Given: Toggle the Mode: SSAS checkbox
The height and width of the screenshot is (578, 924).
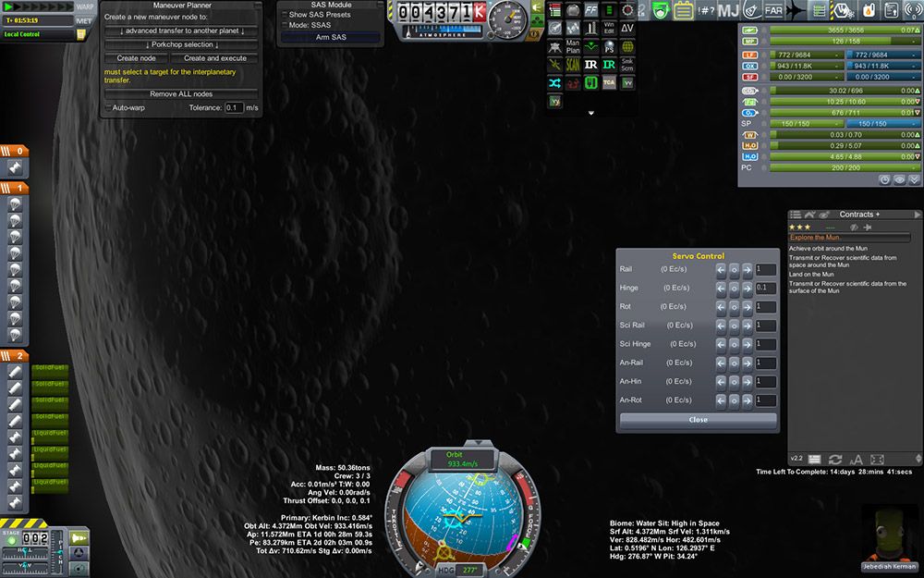Looking at the screenshot, I should 286,25.
